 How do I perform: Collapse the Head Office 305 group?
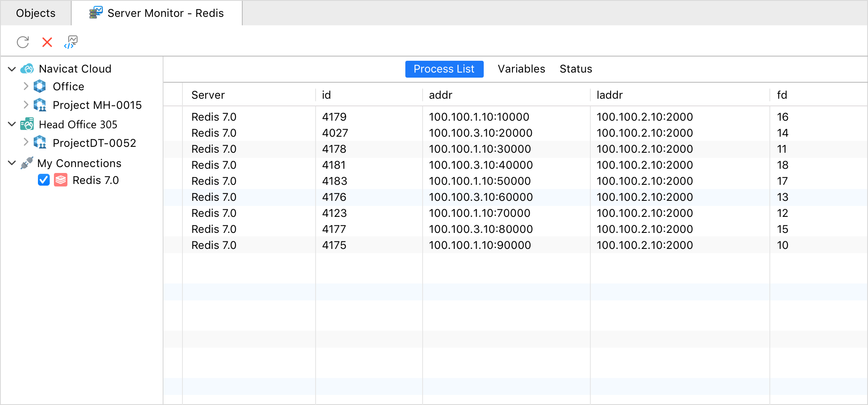[12, 124]
